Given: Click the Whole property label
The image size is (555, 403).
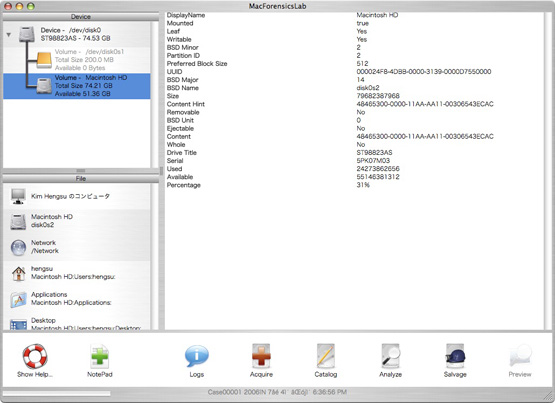Looking at the screenshot, I should point(176,144).
